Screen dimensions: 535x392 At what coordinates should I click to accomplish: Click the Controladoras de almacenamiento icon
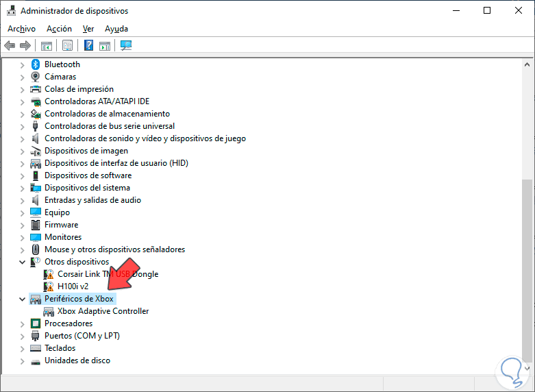(36, 114)
